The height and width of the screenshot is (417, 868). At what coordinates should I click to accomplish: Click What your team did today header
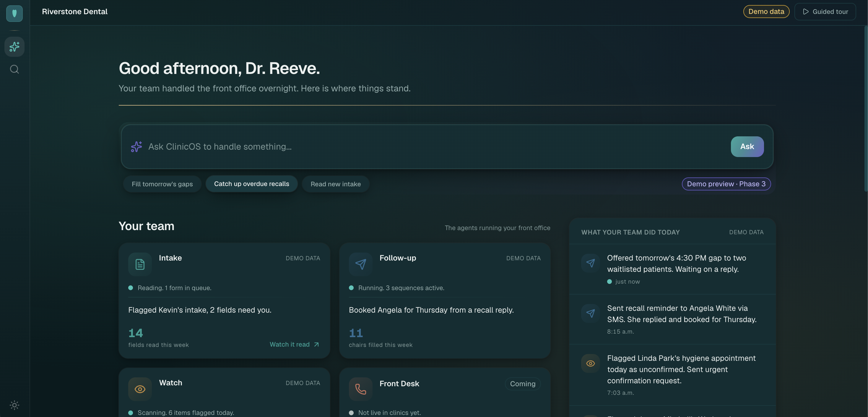coord(630,232)
